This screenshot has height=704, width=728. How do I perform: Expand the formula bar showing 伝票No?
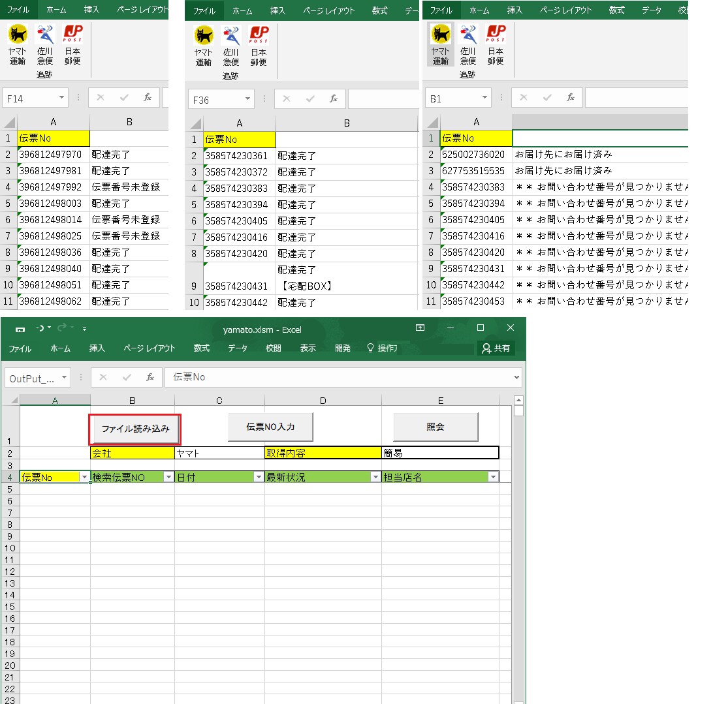click(x=516, y=377)
